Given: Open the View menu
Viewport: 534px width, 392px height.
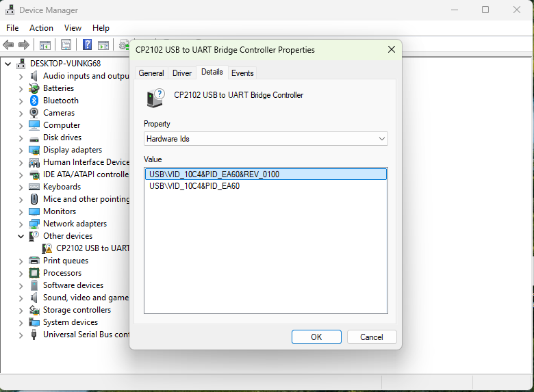Looking at the screenshot, I should point(73,28).
